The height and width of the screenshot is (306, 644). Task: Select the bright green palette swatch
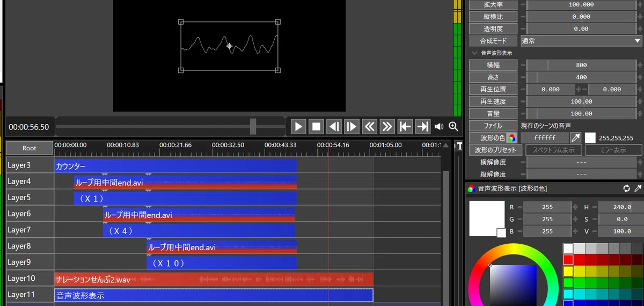[568, 282]
